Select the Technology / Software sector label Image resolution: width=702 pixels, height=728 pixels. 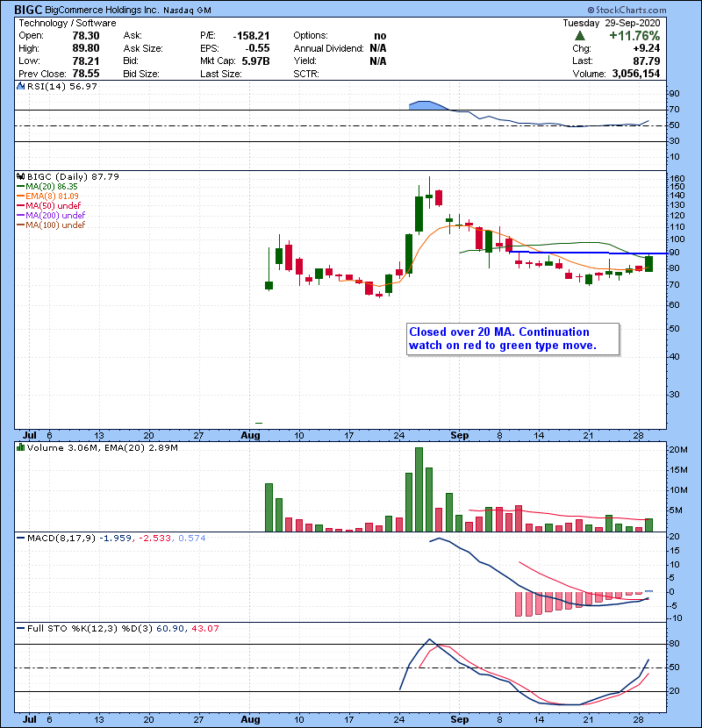coord(68,23)
